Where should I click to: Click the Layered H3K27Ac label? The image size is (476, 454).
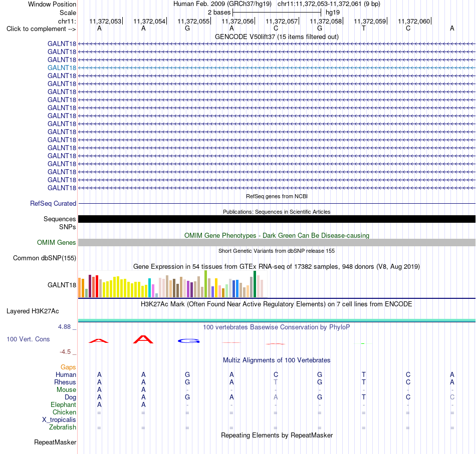33,311
